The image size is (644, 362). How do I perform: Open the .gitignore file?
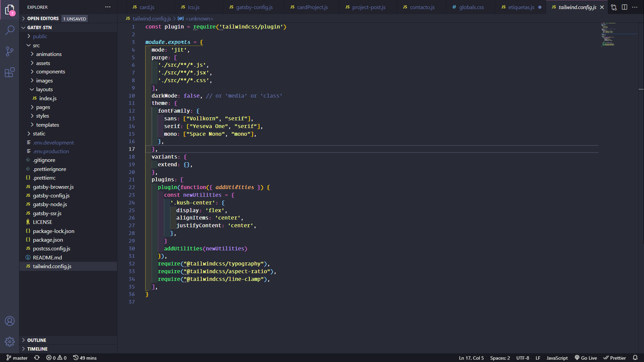[x=68, y=160]
